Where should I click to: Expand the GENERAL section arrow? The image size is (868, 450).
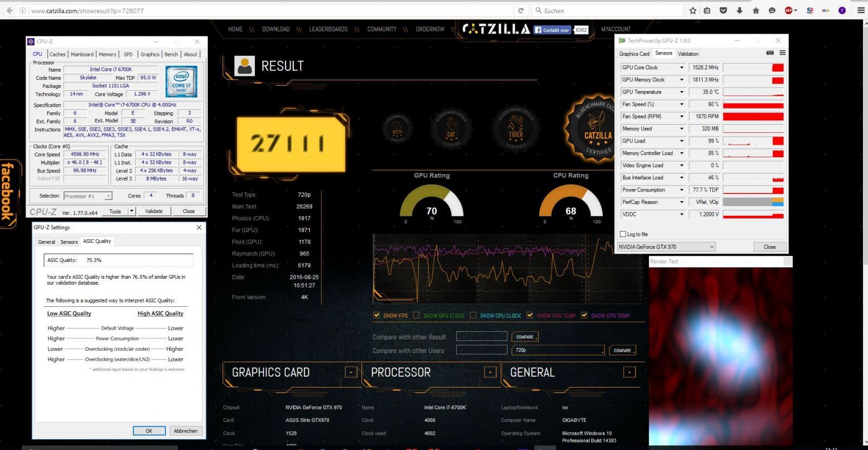coord(629,372)
